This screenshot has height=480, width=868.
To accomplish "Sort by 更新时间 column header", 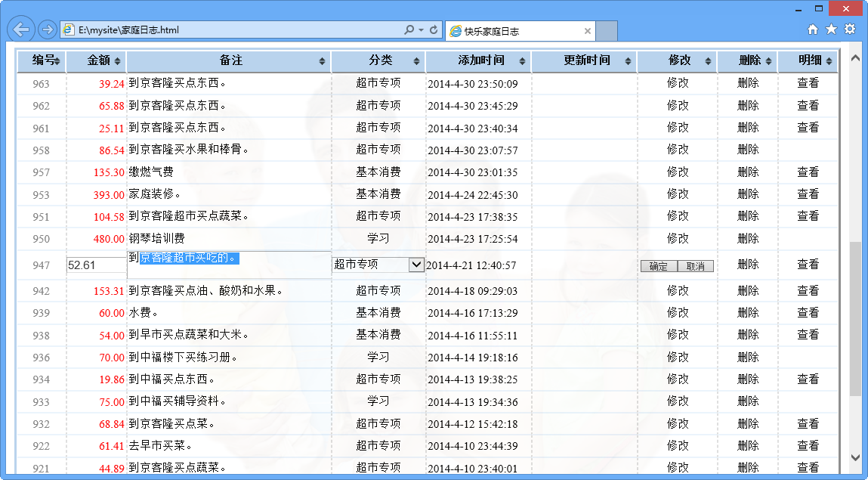I will point(585,61).
